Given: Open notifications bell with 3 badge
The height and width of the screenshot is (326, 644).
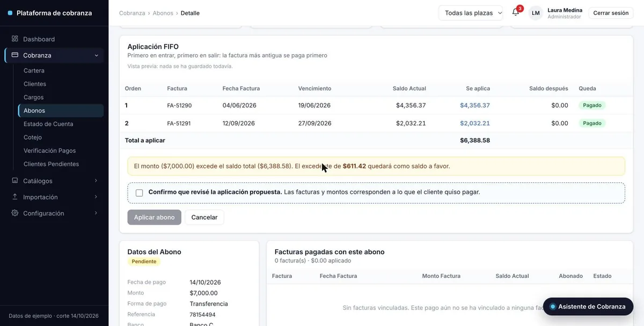Looking at the screenshot, I should (516, 12).
